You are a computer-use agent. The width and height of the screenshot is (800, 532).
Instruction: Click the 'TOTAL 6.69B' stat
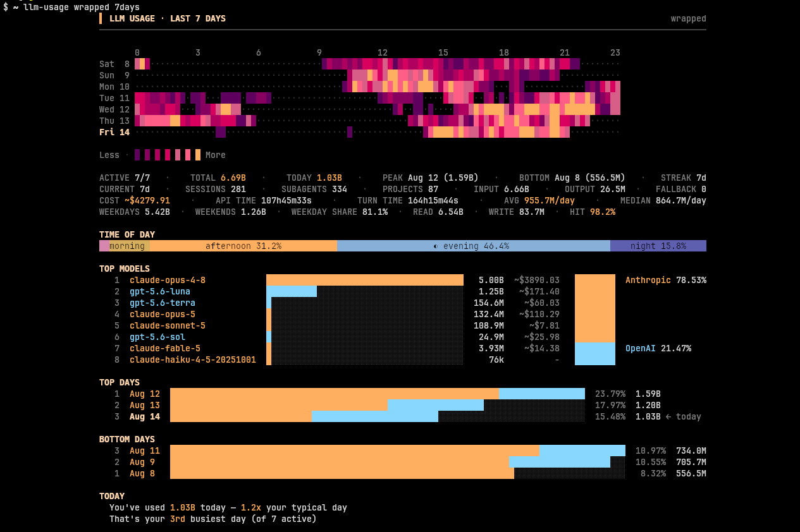(x=218, y=178)
